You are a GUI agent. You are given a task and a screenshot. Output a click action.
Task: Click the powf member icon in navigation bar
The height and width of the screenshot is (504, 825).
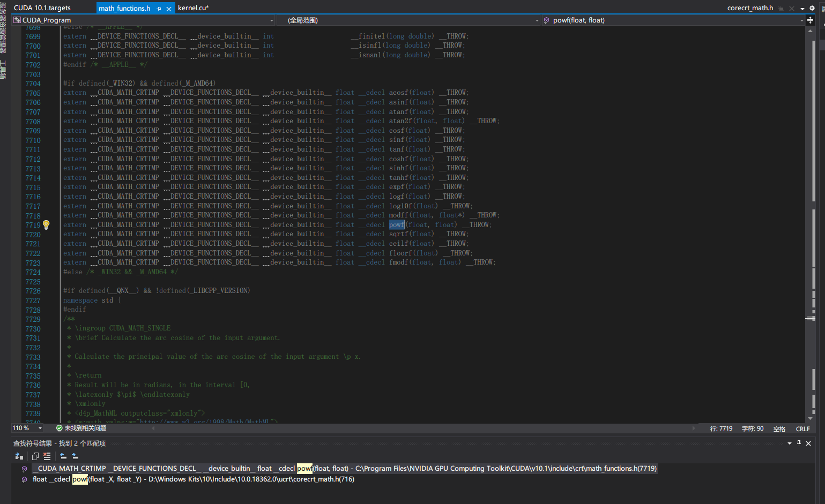[x=547, y=20]
